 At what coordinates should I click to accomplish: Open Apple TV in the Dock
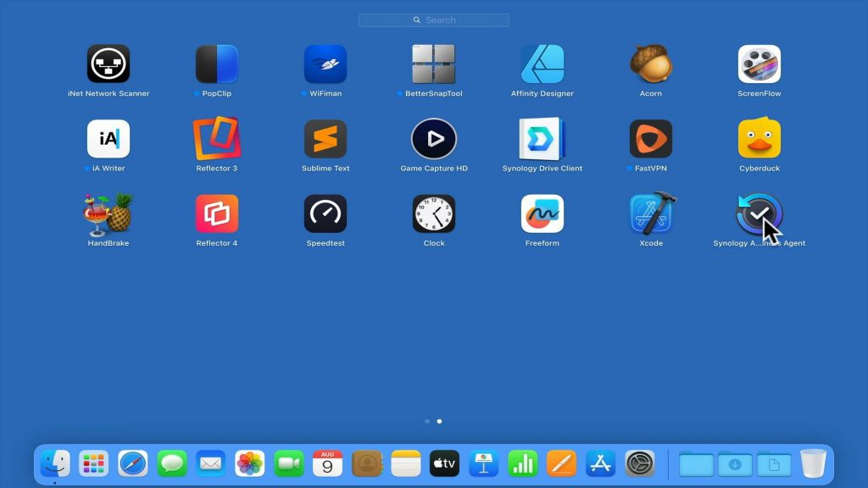point(444,463)
